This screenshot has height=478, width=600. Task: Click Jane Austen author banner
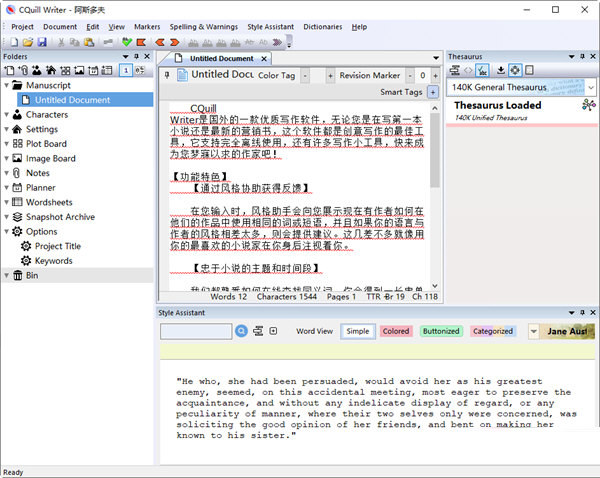[567, 331]
